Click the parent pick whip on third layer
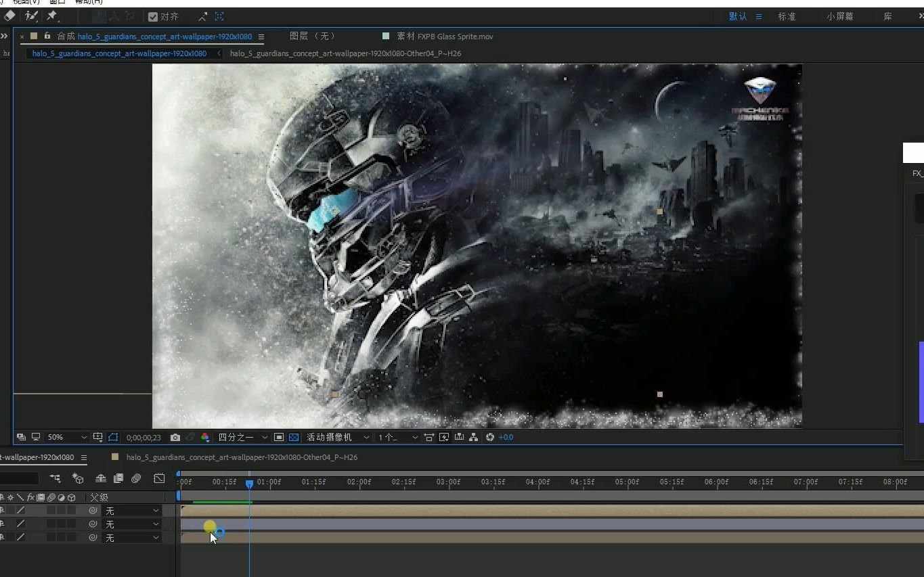The image size is (924, 577). [93, 537]
